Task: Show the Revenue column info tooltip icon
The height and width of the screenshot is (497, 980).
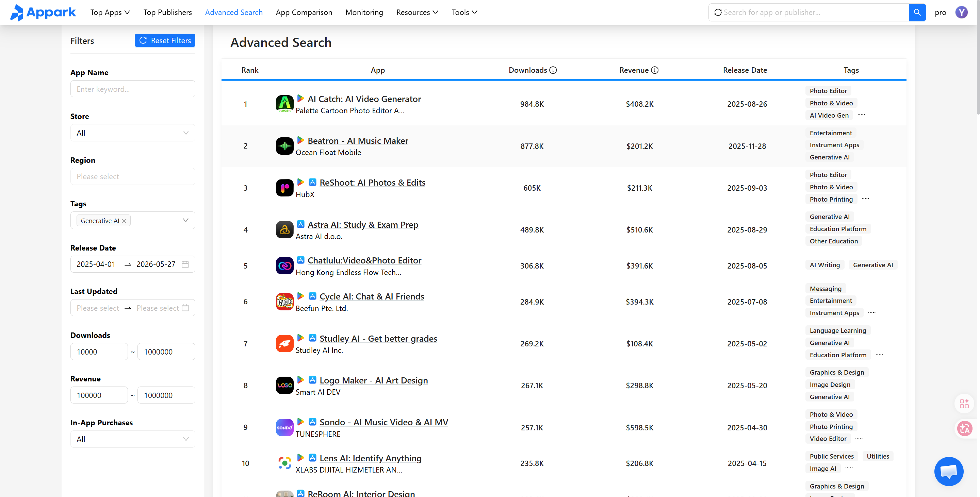Action: (655, 70)
